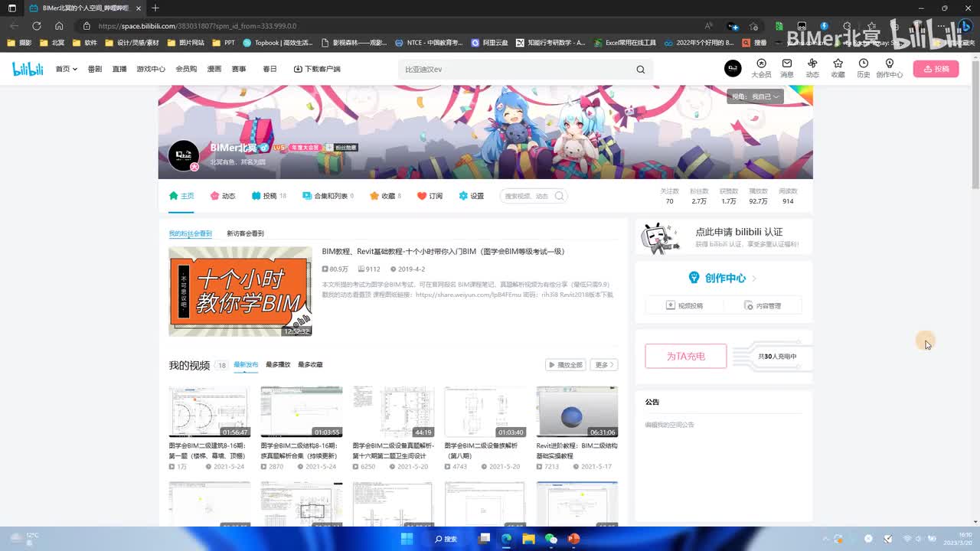Select 收藏 tab in profile navigation
This screenshot has width=980, height=551.
click(x=385, y=196)
